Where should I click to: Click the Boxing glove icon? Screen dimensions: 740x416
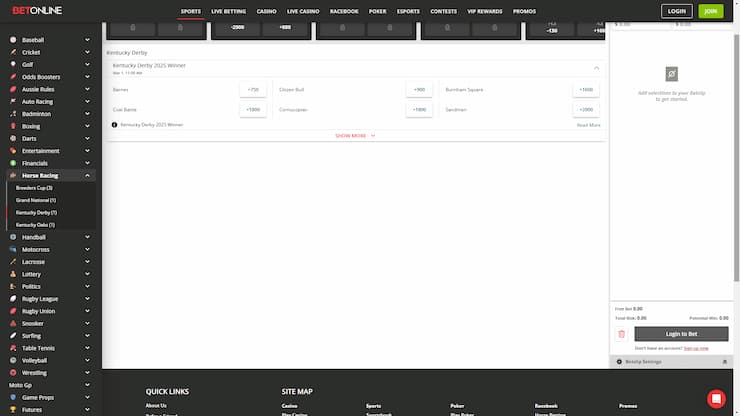13,126
